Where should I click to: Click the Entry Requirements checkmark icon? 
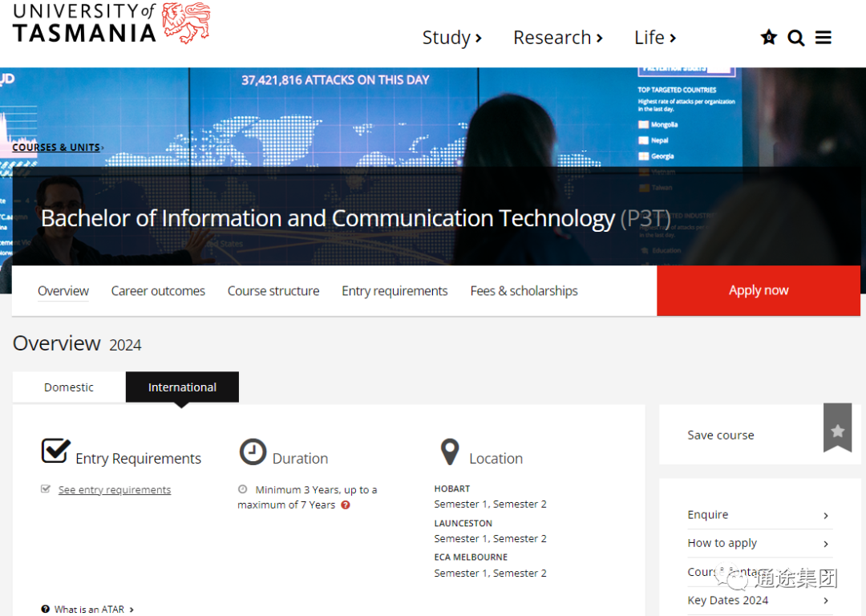coord(56,451)
